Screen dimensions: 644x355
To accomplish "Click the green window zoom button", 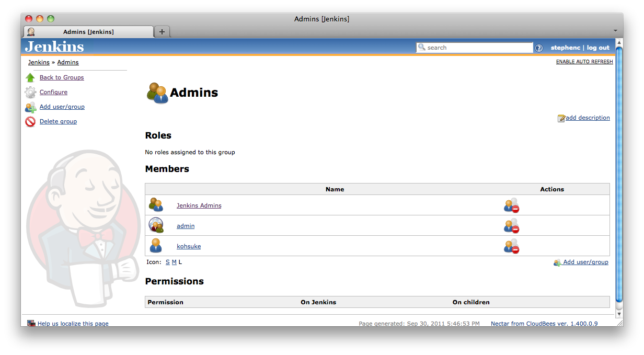I will (51, 19).
